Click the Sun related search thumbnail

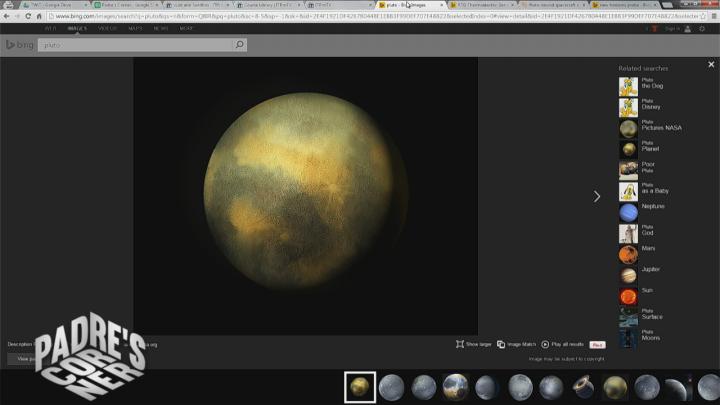coord(628,296)
